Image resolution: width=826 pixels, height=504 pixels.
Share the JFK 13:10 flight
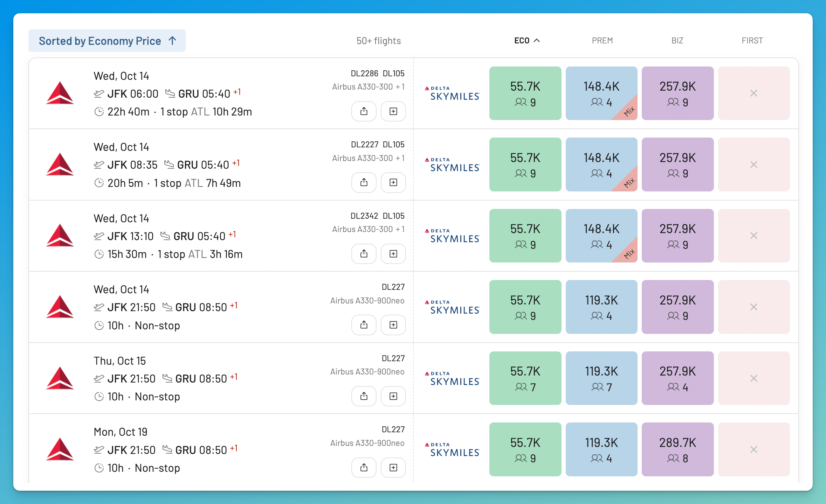[x=364, y=254]
